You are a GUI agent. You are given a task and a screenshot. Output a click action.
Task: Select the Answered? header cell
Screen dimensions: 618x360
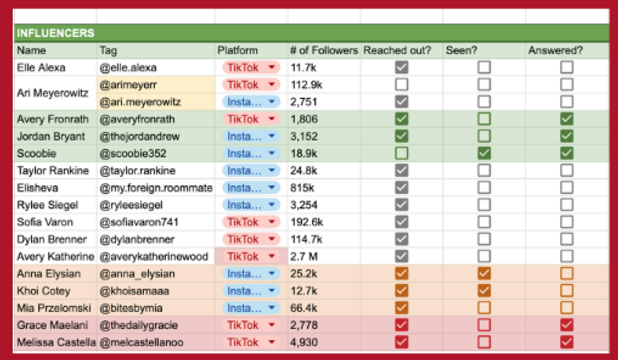(567, 50)
